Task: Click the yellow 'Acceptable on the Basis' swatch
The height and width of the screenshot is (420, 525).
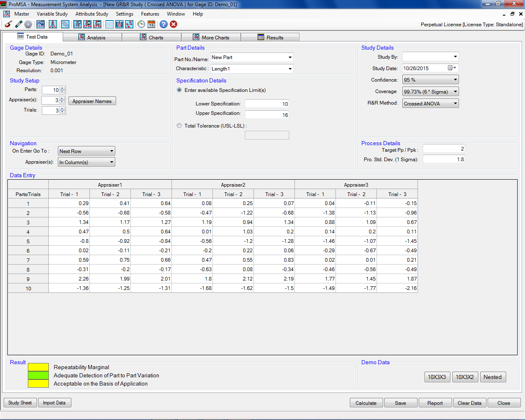Action: point(39,383)
